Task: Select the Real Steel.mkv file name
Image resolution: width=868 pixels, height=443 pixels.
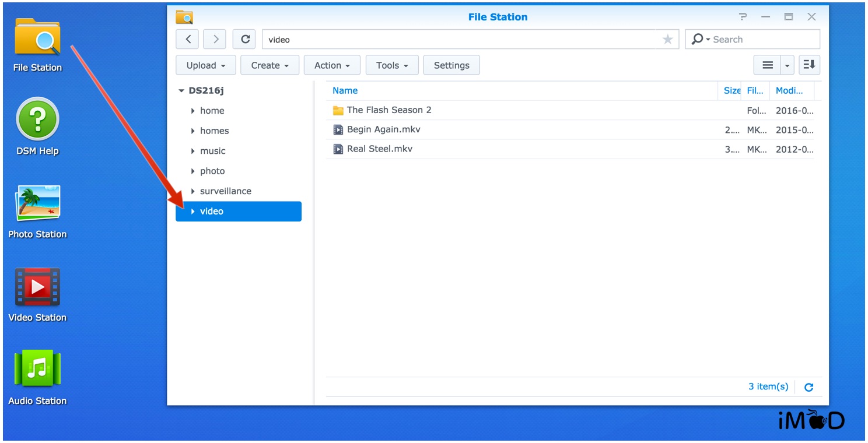Action: (380, 149)
